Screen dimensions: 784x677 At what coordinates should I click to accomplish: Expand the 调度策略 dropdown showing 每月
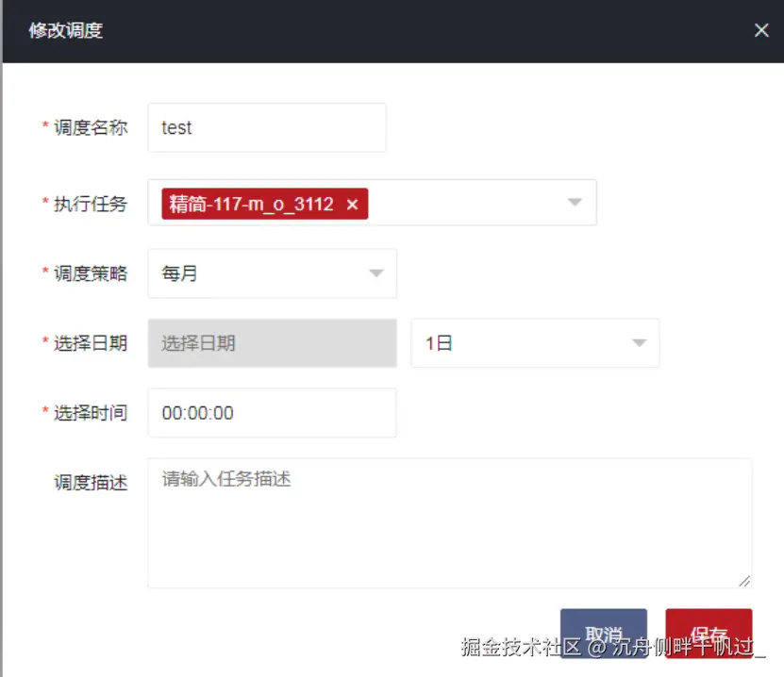tap(376, 273)
